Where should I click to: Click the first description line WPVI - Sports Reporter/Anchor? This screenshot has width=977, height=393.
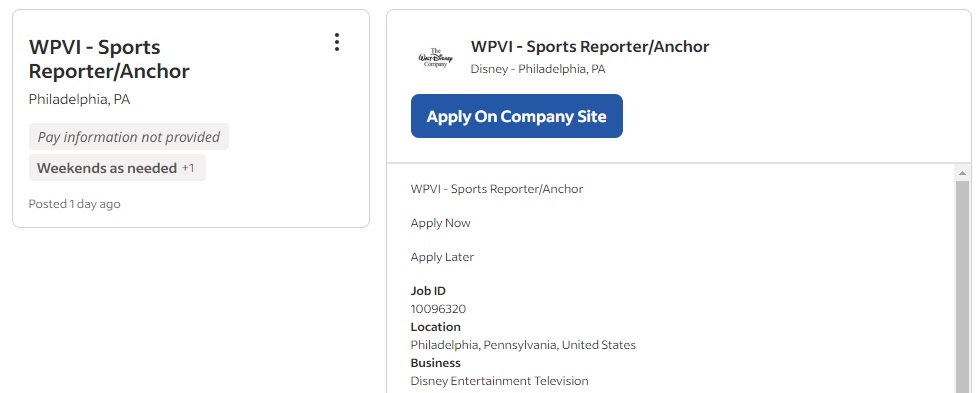pyautogui.click(x=497, y=189)
